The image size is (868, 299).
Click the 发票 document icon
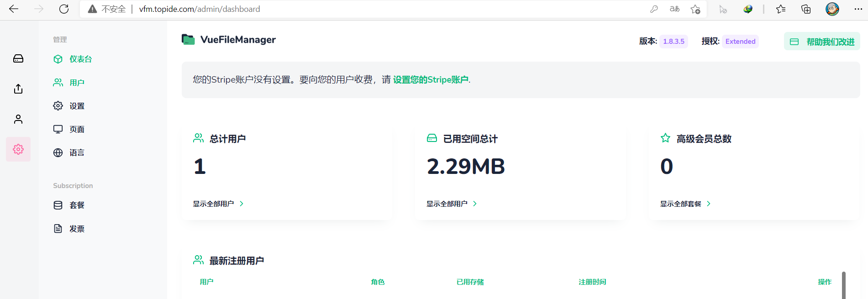(58, 229)
